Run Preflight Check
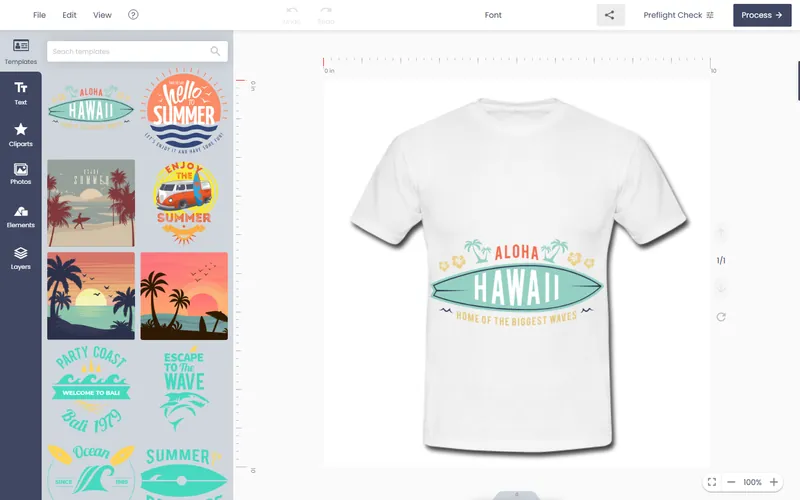This screenshot has width=800, height=500. click(678, 15)
